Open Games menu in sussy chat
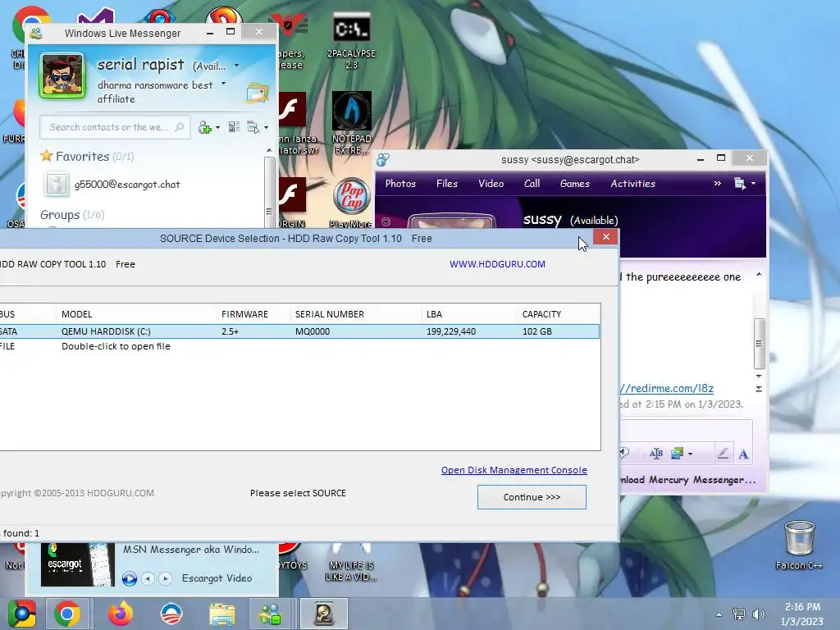This screenshot has height=630, width=840. click(575, 183)
